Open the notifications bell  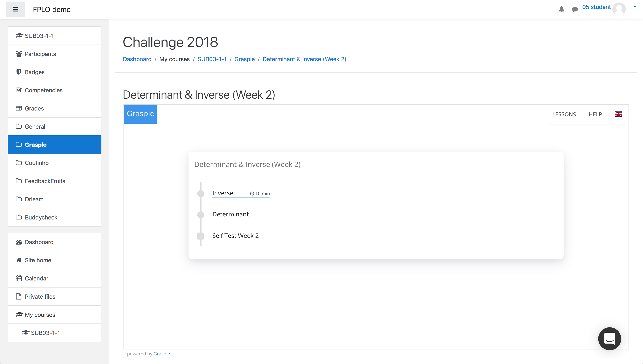click(561, 10)
